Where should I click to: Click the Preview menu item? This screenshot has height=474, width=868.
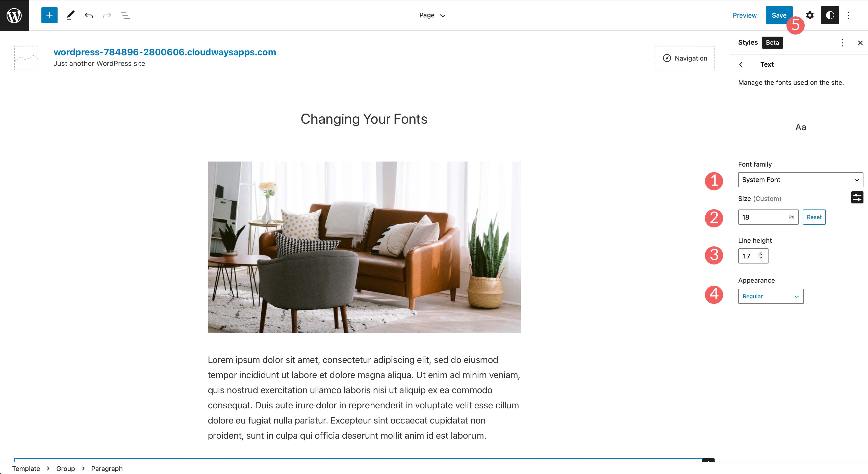745,15
